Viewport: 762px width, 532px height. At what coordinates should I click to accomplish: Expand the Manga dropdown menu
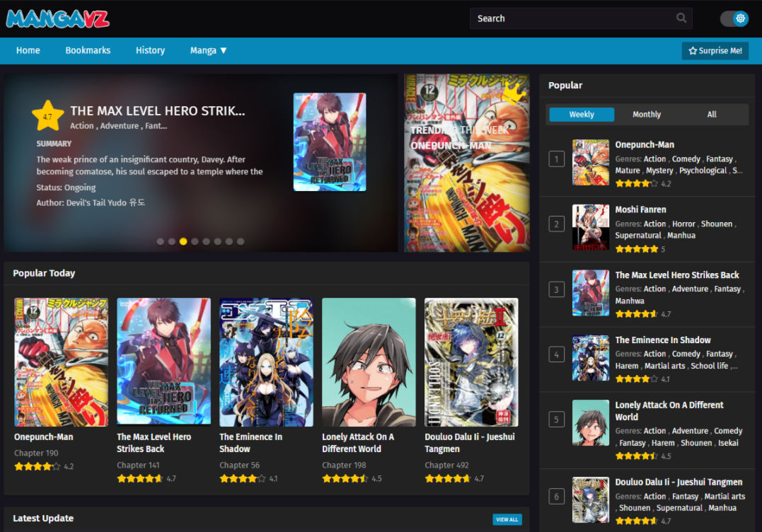[208, 51]
